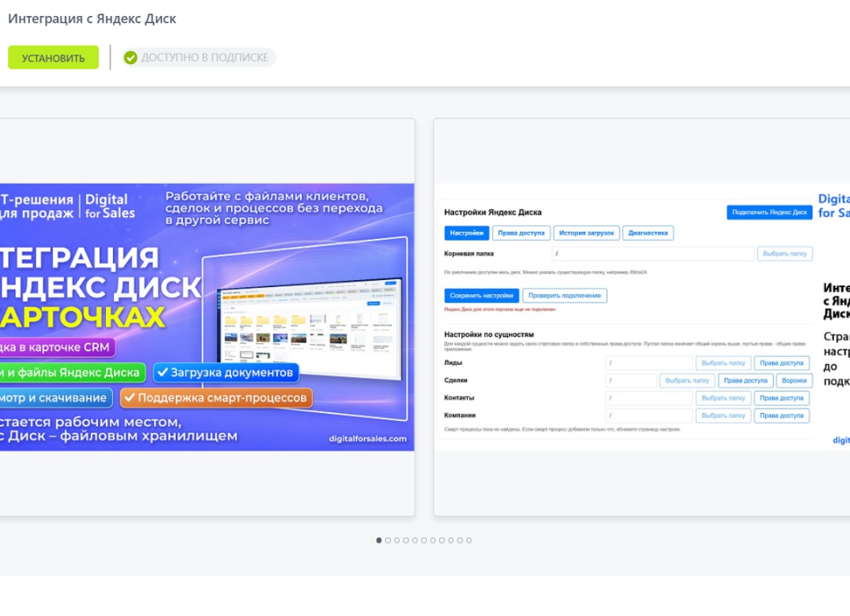
Task: Open the purple Yandex Disk integration banner slide
Action: click(x=207, y=317)
